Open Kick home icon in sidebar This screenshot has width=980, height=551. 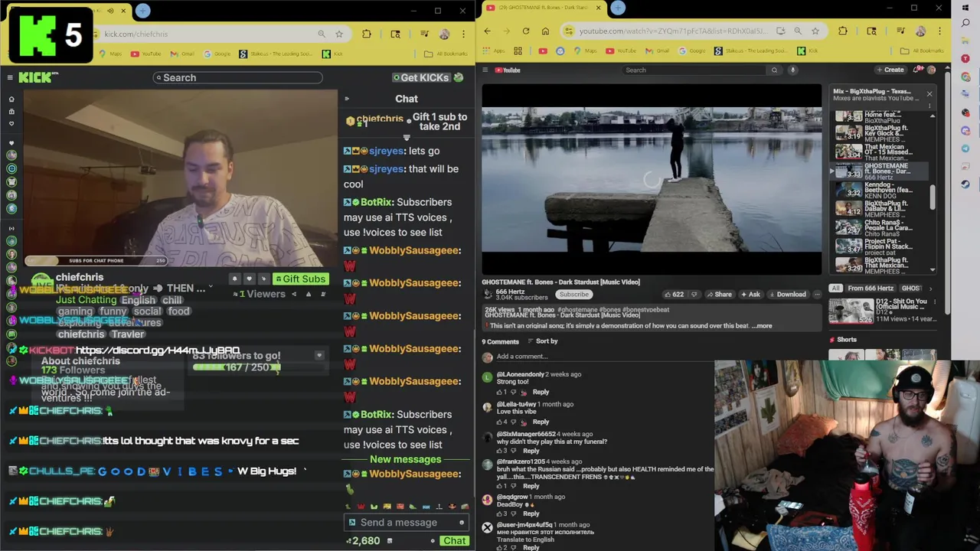tap(11, 99)
